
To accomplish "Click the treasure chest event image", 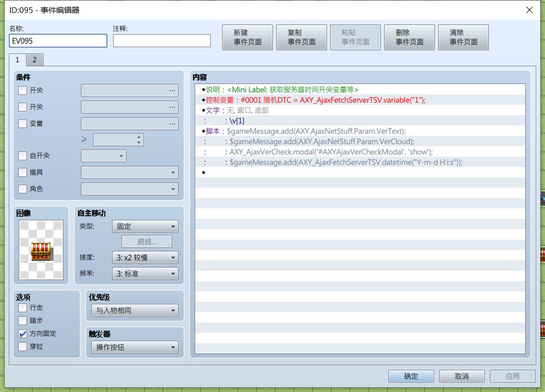I will pos(41,249).
